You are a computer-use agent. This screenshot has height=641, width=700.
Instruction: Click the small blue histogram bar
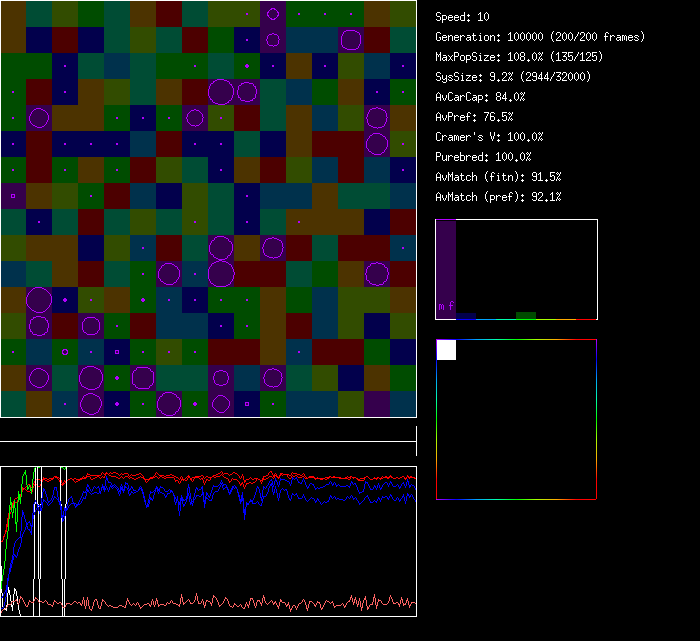tap(466, 316)
